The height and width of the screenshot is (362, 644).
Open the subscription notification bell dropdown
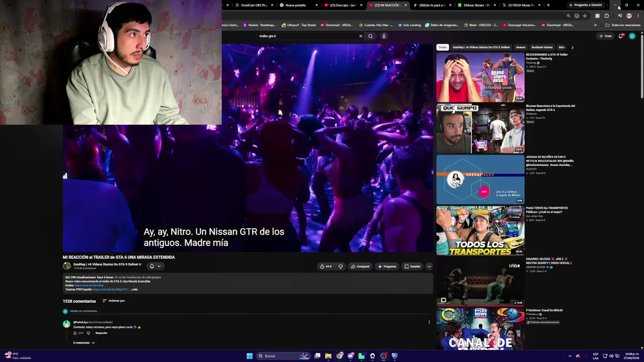tap(155, 266)
